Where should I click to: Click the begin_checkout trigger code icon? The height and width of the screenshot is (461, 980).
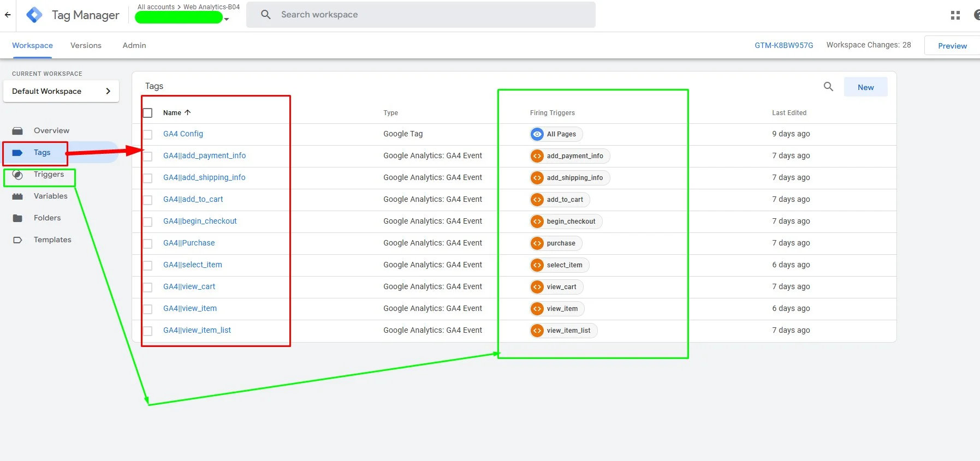click(x=537, y=221)
